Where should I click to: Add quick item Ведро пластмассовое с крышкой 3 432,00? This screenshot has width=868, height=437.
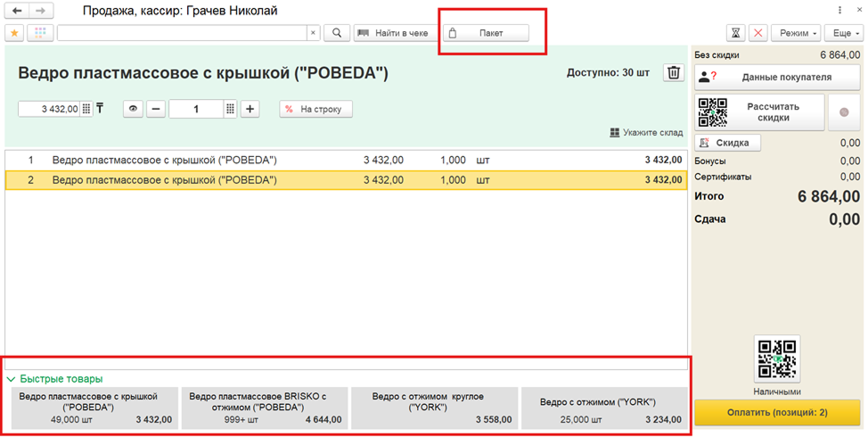point(95,408)
